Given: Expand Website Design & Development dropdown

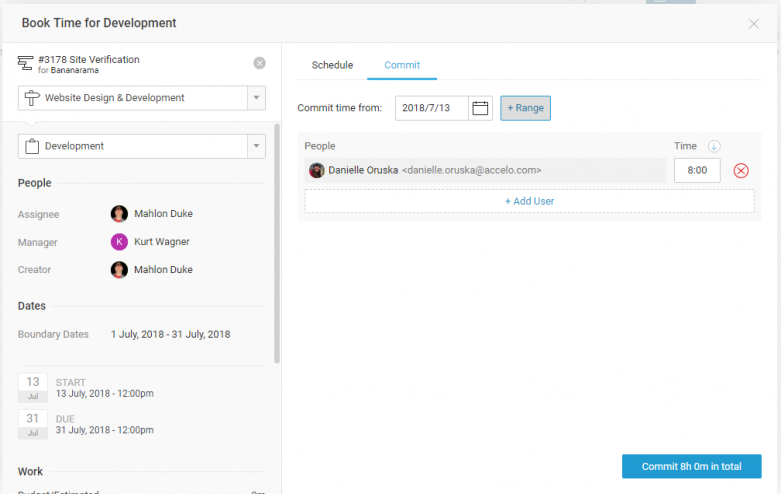Looking at the screenshot, I should pyautogui.click(x=256, y=98).
